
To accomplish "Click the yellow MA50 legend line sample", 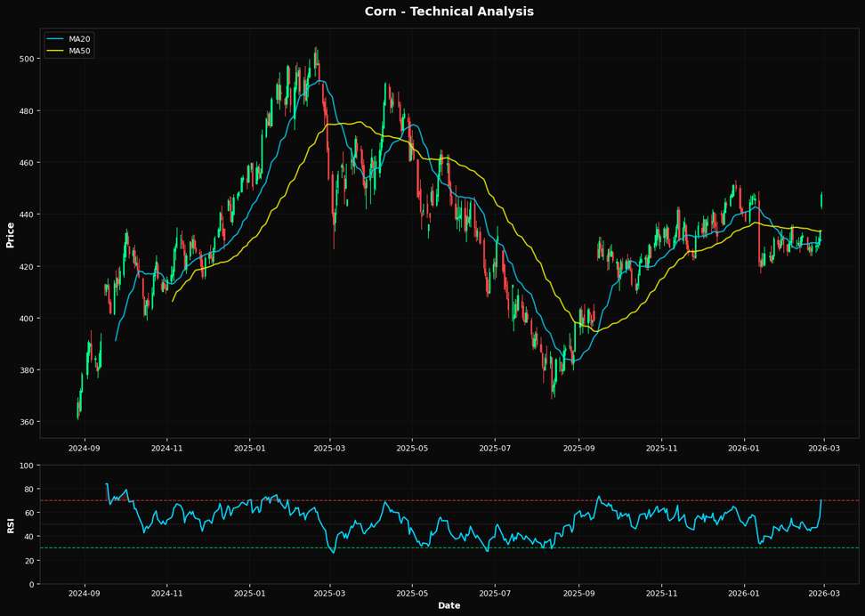I will pyautogui.click(x=56, y=51).
